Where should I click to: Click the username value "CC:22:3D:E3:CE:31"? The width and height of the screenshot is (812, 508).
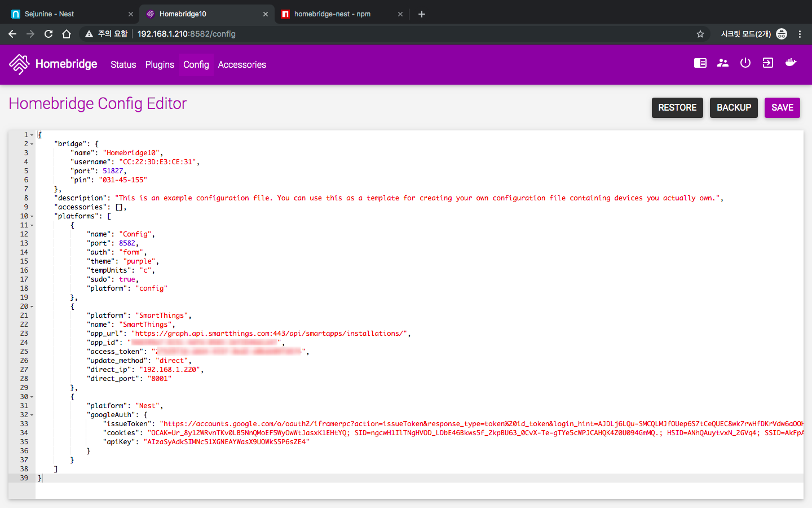click(x=157, y=162)
